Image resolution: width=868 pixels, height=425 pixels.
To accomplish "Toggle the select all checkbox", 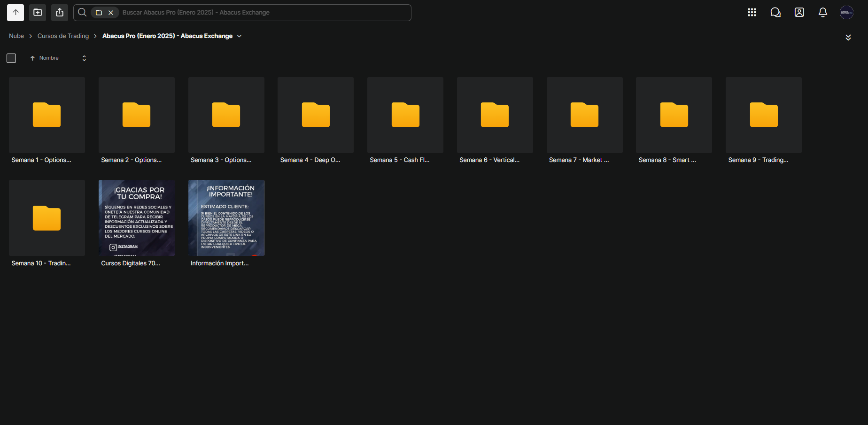I will tap(11, 58).
